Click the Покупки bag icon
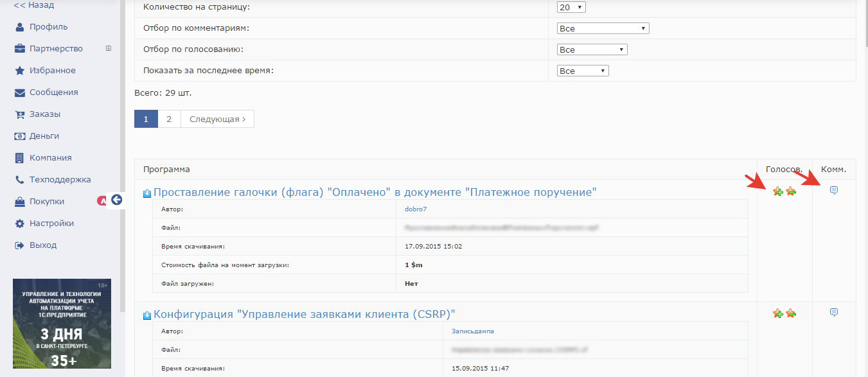The height and width of the screenshot is (377, 868). click(19, 202)
